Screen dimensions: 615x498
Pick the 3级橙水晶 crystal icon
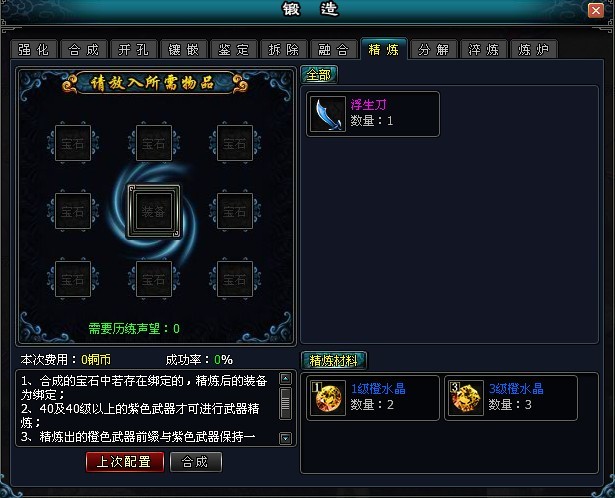coord(466,398)
